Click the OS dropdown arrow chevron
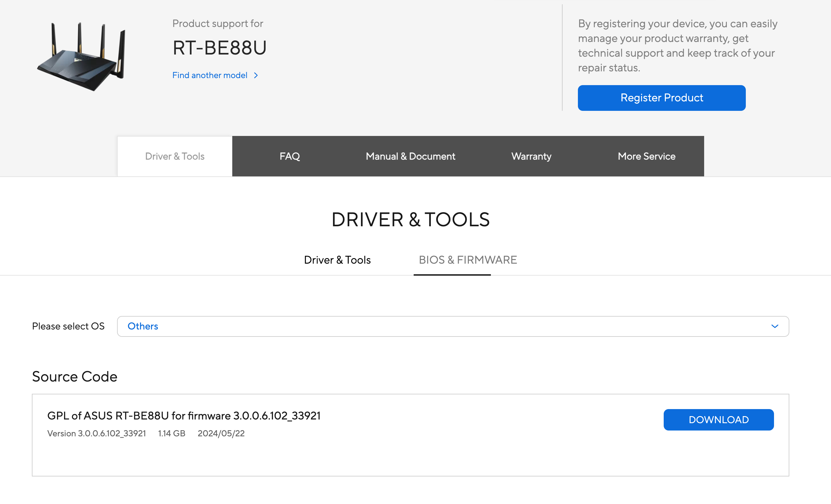Image resolution: width=831 pixels, height=504 pixels. (775, 326)
